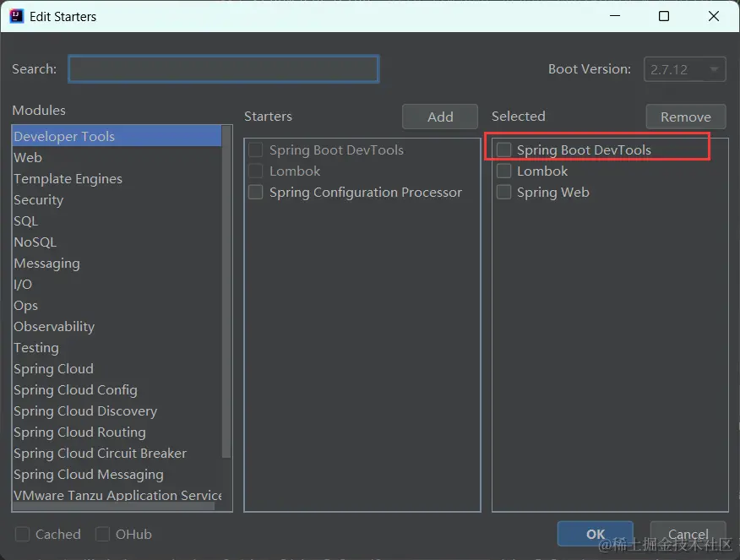Maximize the Edit Starters window
The height and width of the screenshot is (560, 740).
click(664, 16)
